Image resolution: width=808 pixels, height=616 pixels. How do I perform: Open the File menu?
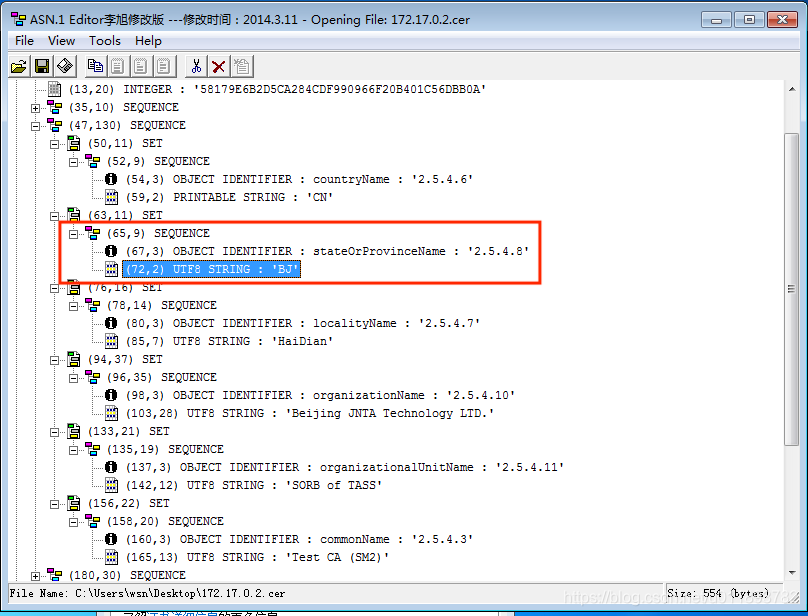click(x=24, y=41)
